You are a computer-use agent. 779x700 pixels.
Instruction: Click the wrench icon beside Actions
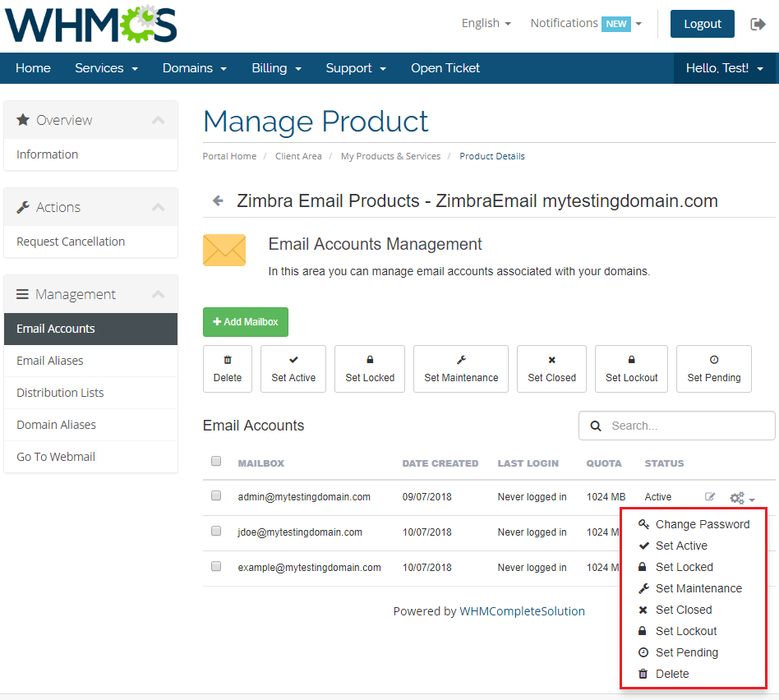(x=23, y=207)
